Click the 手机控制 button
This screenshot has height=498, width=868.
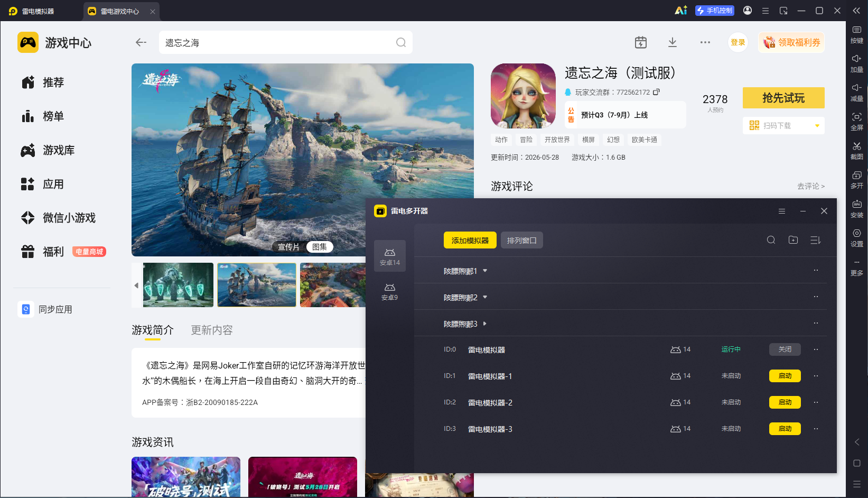[715, 11]
